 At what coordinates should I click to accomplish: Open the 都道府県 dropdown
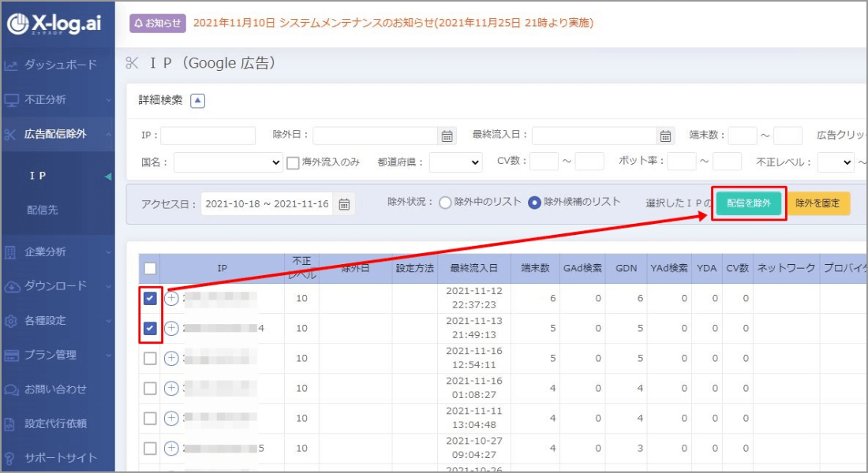(x=455, y=162)
